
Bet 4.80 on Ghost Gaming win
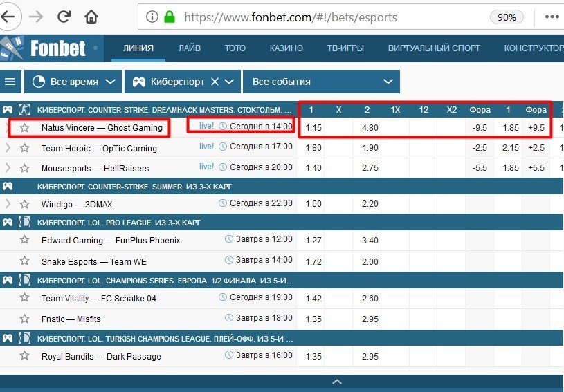370,127
